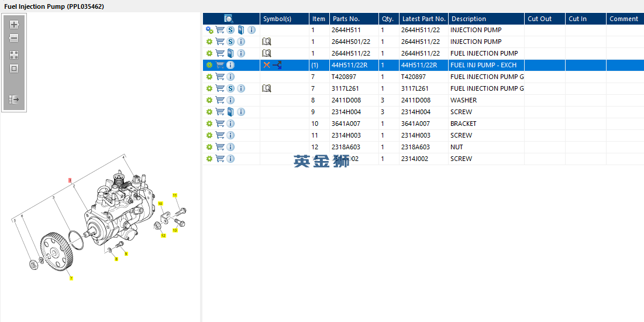644x322 pixels.
Task: Switch diagram to four-tile grid view
Action: 15,55
